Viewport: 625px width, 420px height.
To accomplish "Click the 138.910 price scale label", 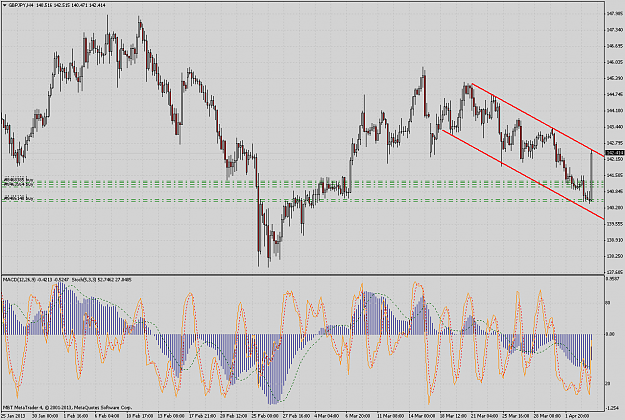I will coord(615,239).
